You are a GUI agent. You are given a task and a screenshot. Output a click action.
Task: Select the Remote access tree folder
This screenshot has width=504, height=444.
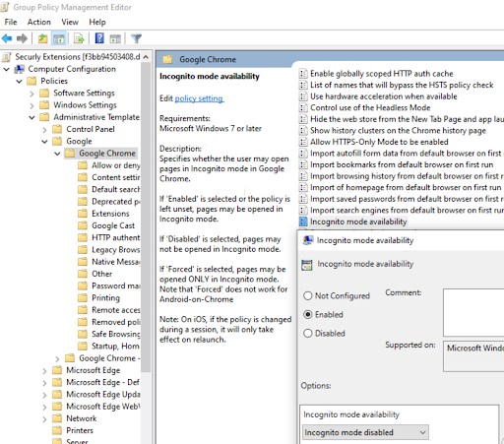(115, 310)
